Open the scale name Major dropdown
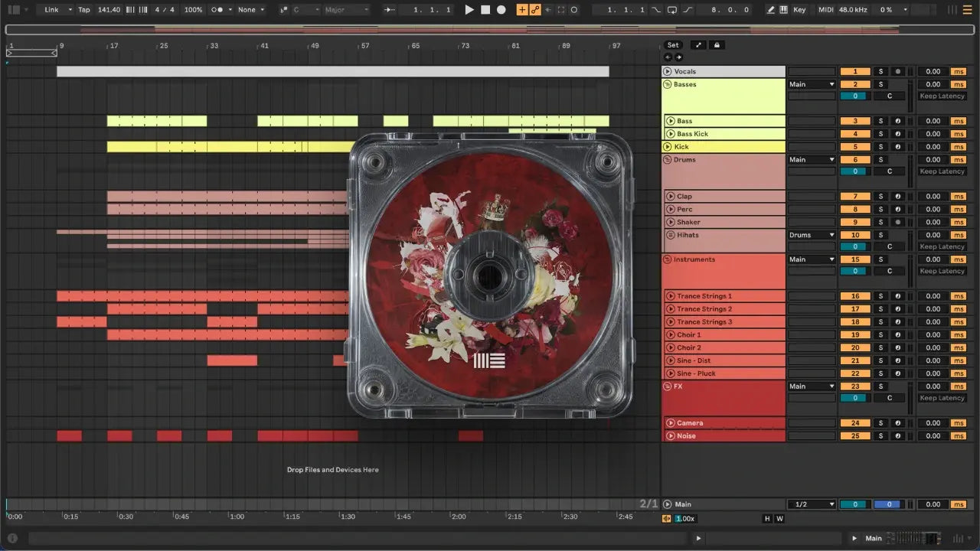The height and width of the screenshot is (551, 980). coord(346,10)
